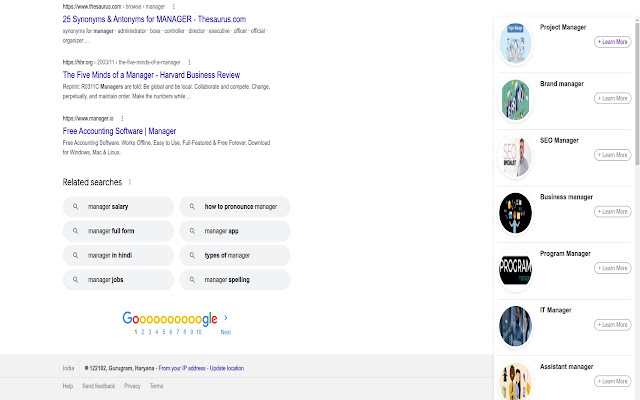This screenshot has width=640, height=400.
Task: Select related search manager full form
Action: [118, 231]
